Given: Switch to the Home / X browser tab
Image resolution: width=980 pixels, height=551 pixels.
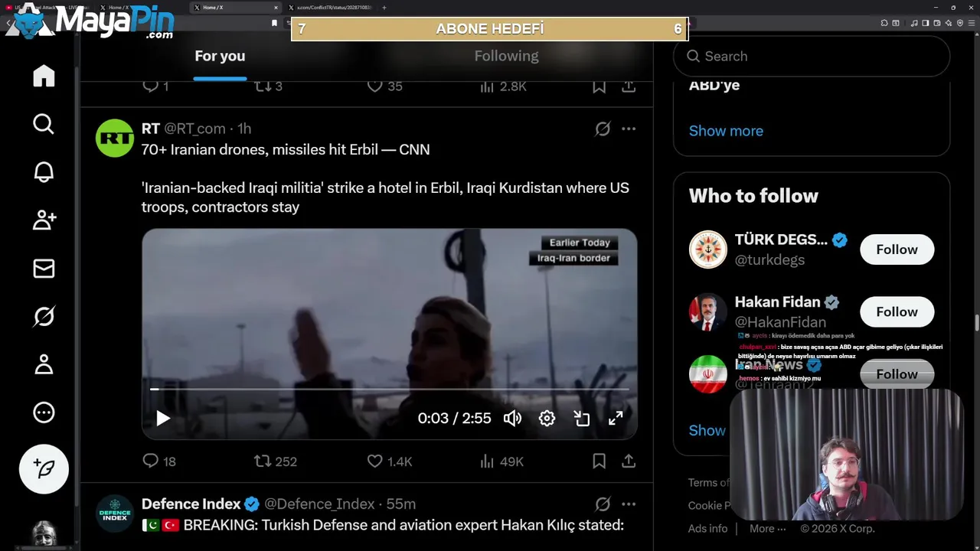Looking at the screenshot, I should pyautogui.click(x=236, y=8).
